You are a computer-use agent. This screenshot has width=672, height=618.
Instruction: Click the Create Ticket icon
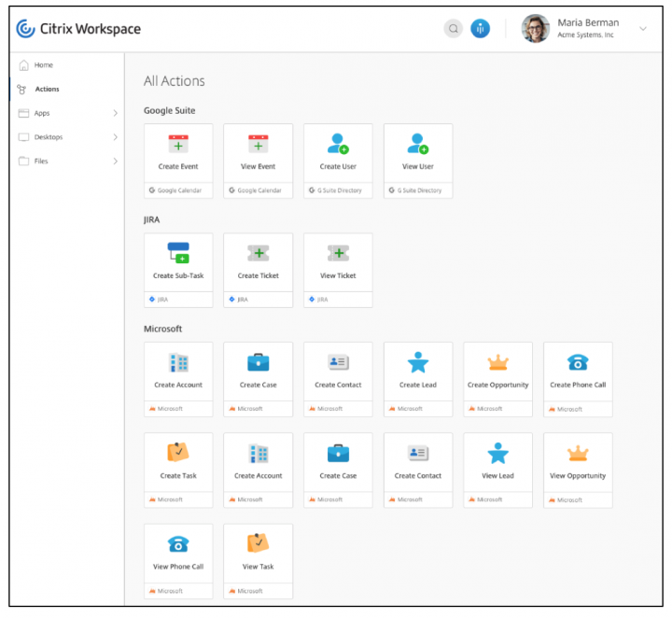click(x=258, y=253)
